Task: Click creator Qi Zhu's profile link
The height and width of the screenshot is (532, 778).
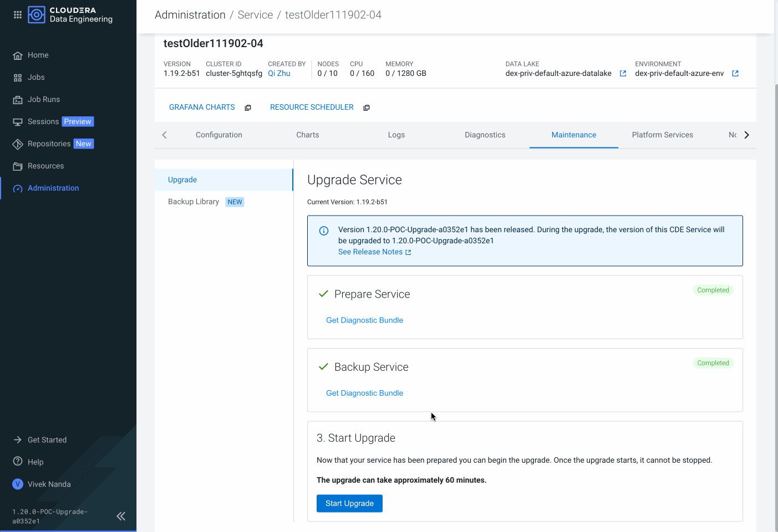Action: coord(279,73)
